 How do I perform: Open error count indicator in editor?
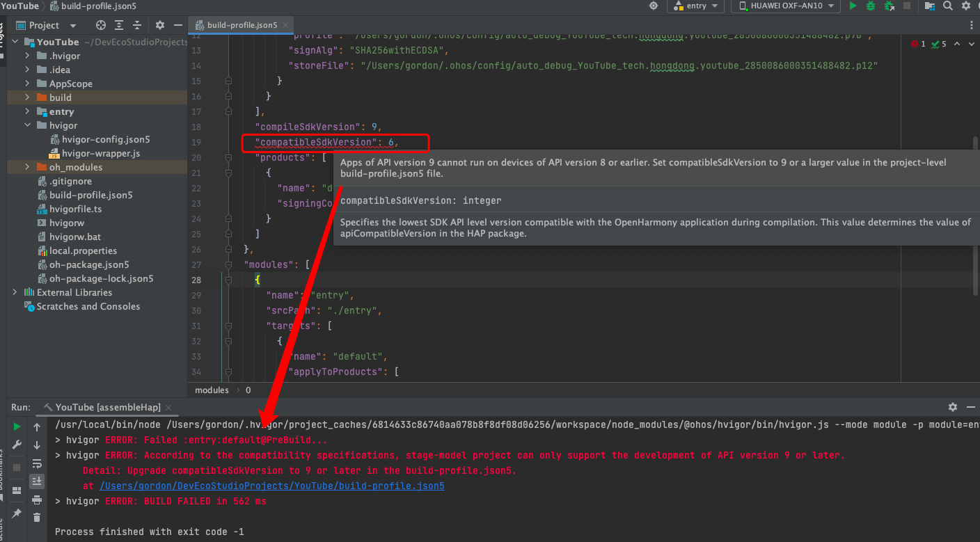tap(919, 44)
